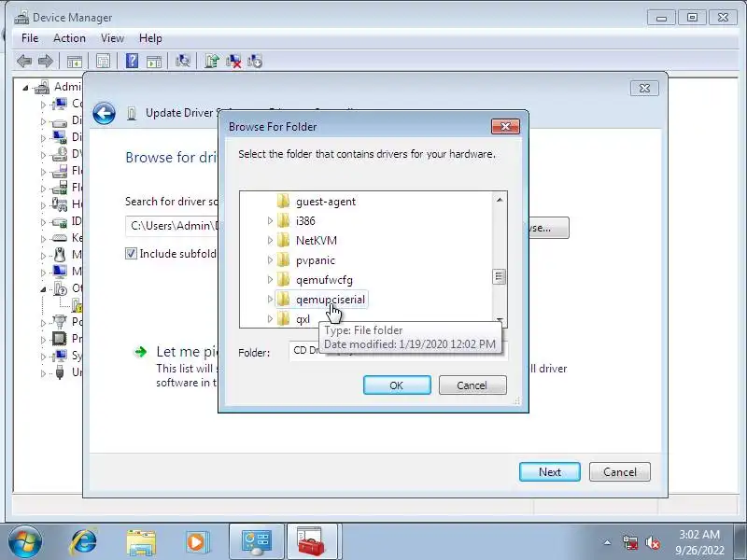The width and height of the screenshot is (747, 560).
Task: Click scroll-up arrow in folder list
Action: click(500, 200)
